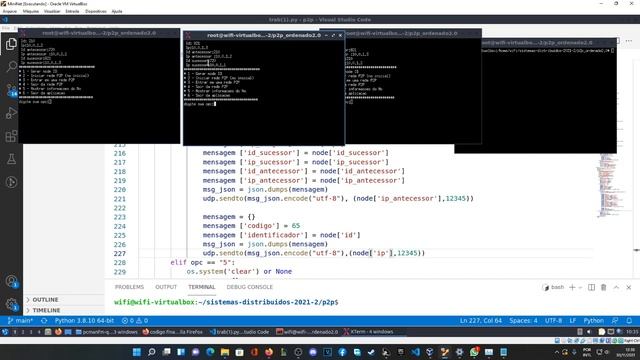Synchronize changes in status bar
Viewport: 640px width, 360px height.
tap(44, 321)
